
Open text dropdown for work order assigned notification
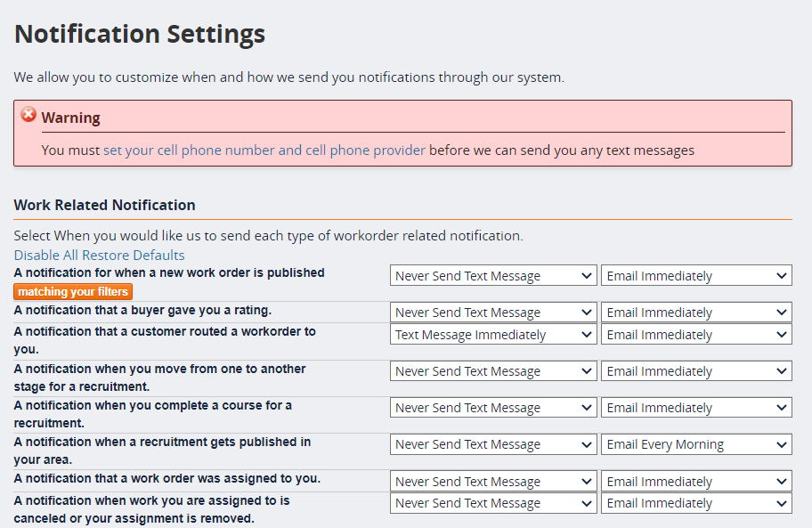click(492, 481)
